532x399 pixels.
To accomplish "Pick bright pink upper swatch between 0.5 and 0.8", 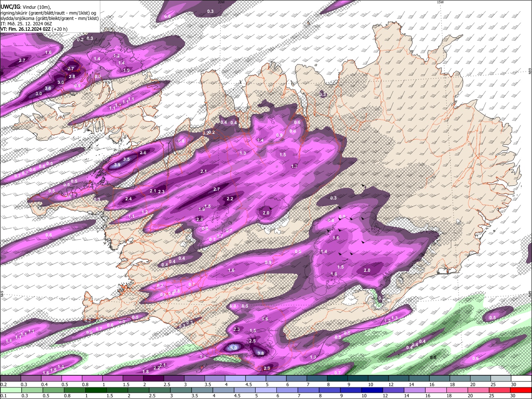I will 71,379.
